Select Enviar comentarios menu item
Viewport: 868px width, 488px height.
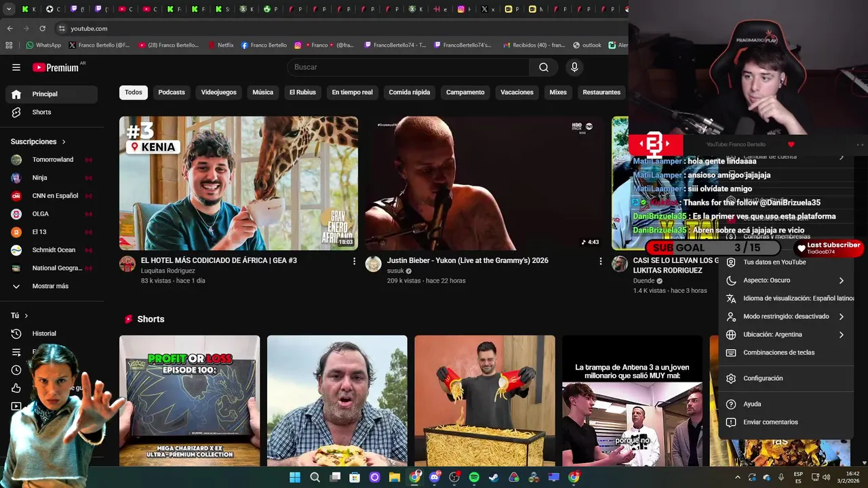(786, 422)
